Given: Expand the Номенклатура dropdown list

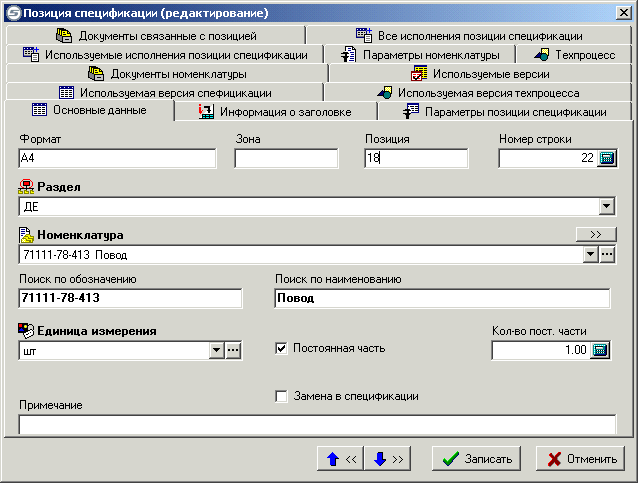Looking at the screenshot, I should 589,255.
